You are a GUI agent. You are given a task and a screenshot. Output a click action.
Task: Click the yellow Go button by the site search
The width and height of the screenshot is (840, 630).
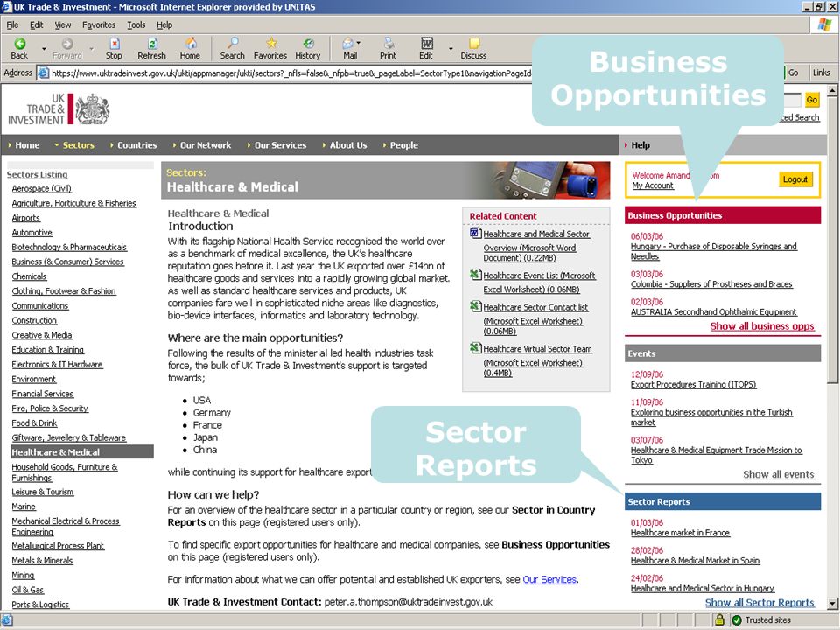(x=812, y=100)
